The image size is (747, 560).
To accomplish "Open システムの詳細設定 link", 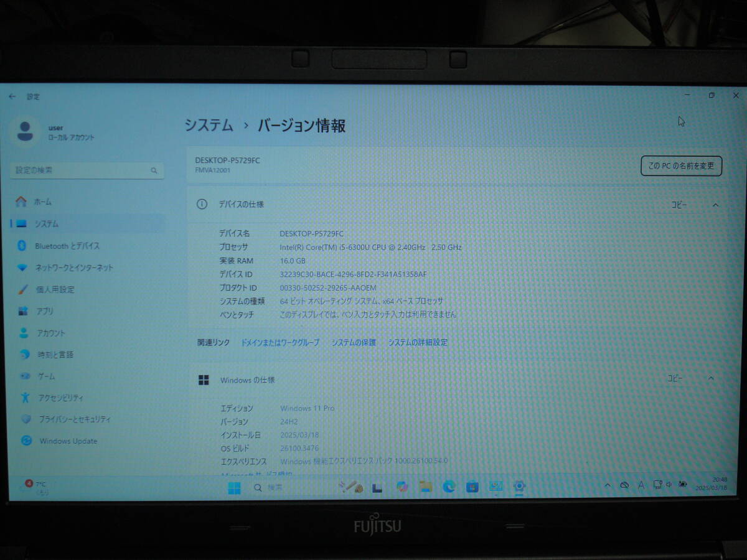I will (418, 342).
